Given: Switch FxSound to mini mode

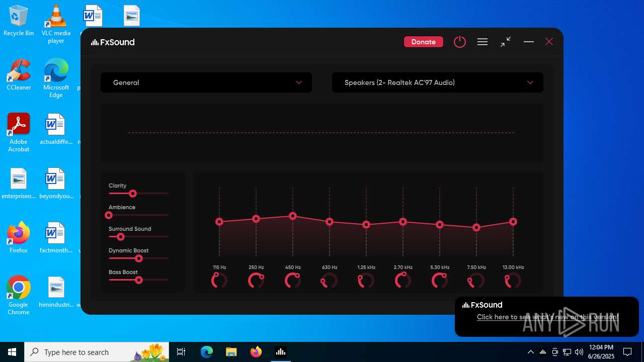Looking at the screenshot, I should pos(506,42).
